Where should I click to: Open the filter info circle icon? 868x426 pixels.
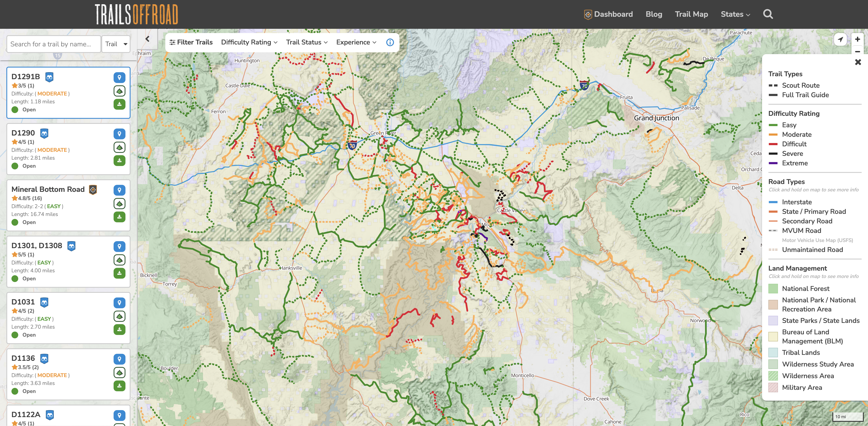pos(390,42)
